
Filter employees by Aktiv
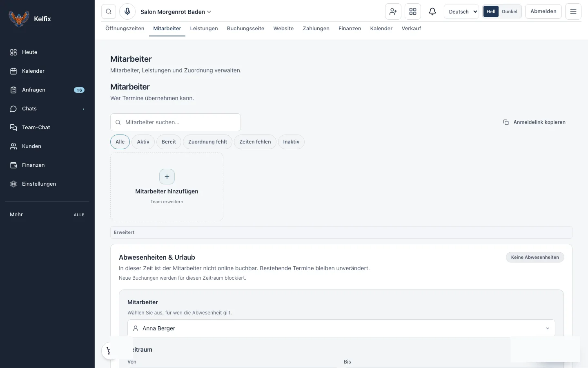tap(143, 142)
